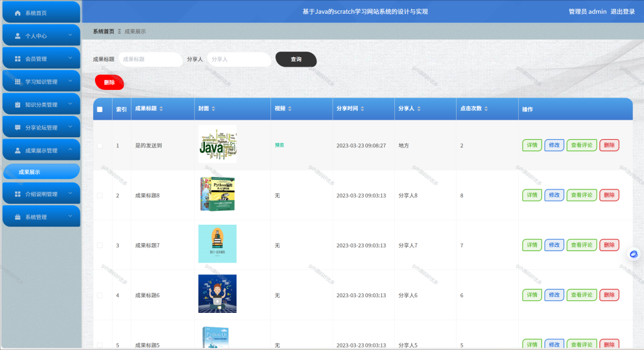Select the 成果展示 submenu item
Viewport: 644px width, 350px height.
(42, 172)
